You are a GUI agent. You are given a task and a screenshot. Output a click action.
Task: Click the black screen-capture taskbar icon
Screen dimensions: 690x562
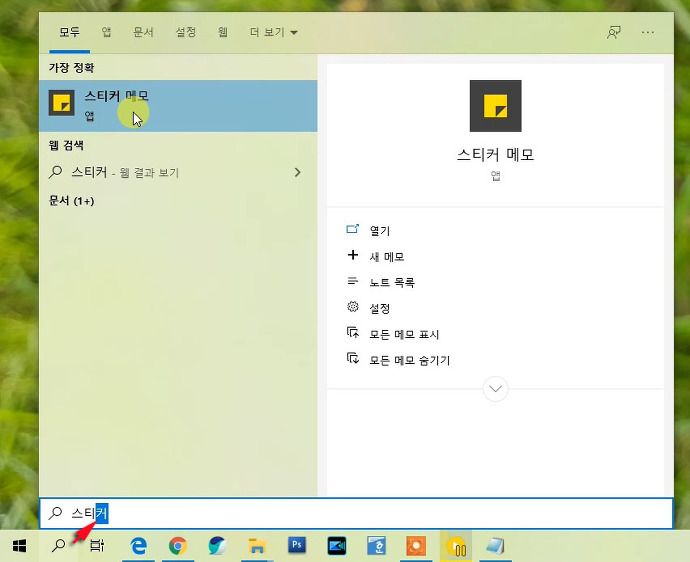coord(337,546)
